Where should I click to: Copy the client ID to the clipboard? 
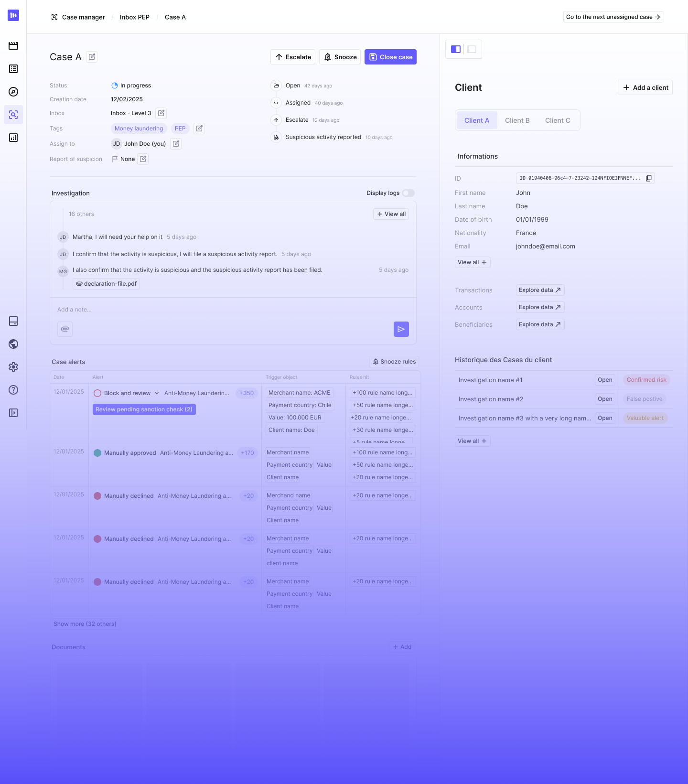pyautogui.click(x=648, y=178)
